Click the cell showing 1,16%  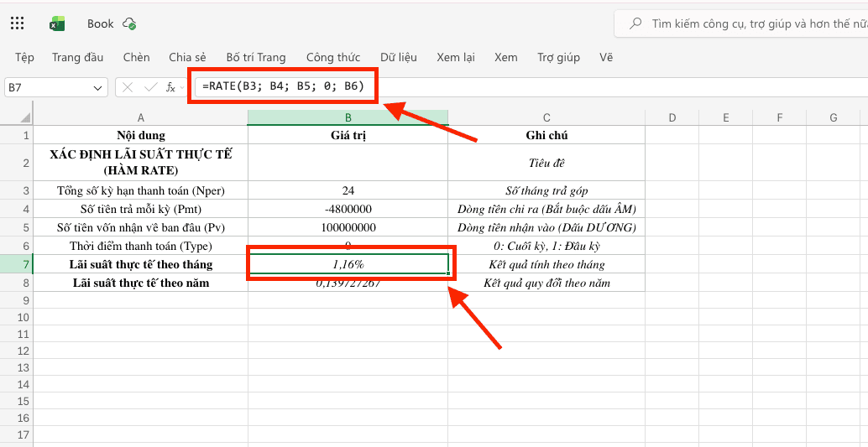pyautogui.click(x=348, y=264)
